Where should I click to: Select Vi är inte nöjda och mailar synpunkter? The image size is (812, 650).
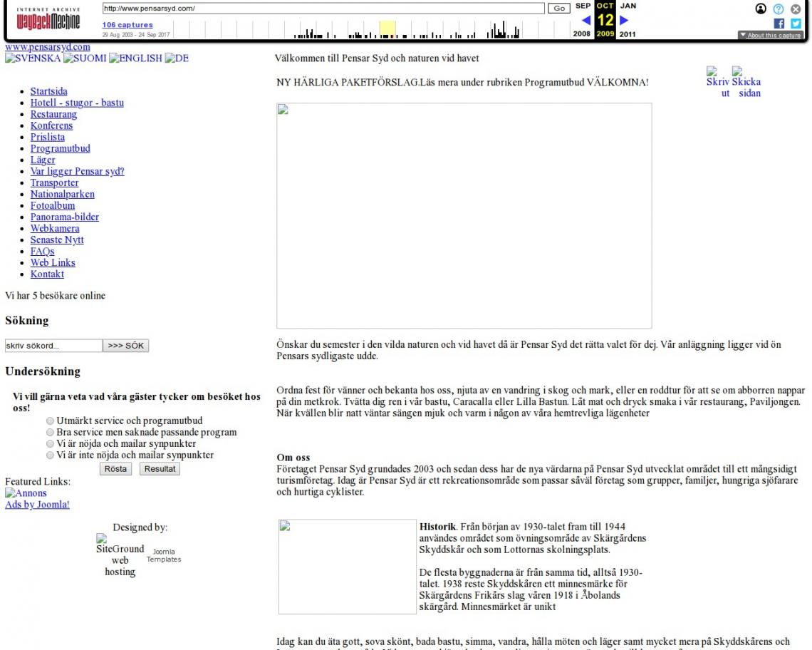50,455
